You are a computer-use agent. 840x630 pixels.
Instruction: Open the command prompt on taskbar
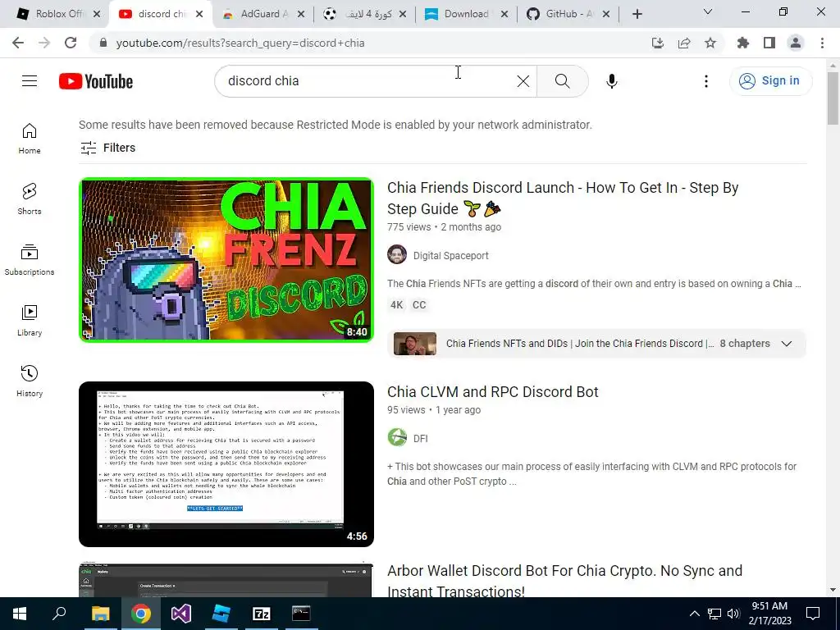coord(301,614)
